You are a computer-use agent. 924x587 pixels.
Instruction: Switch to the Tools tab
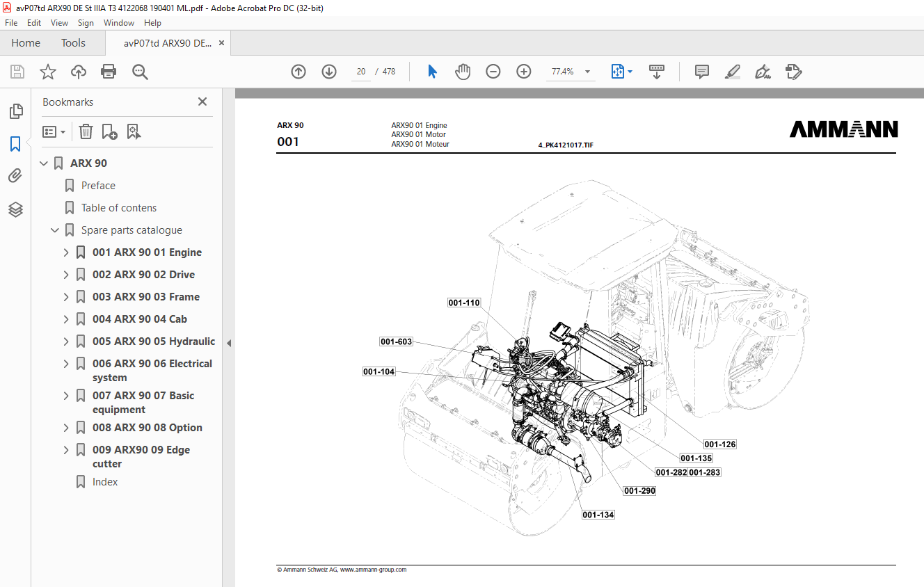pos(73,43)
